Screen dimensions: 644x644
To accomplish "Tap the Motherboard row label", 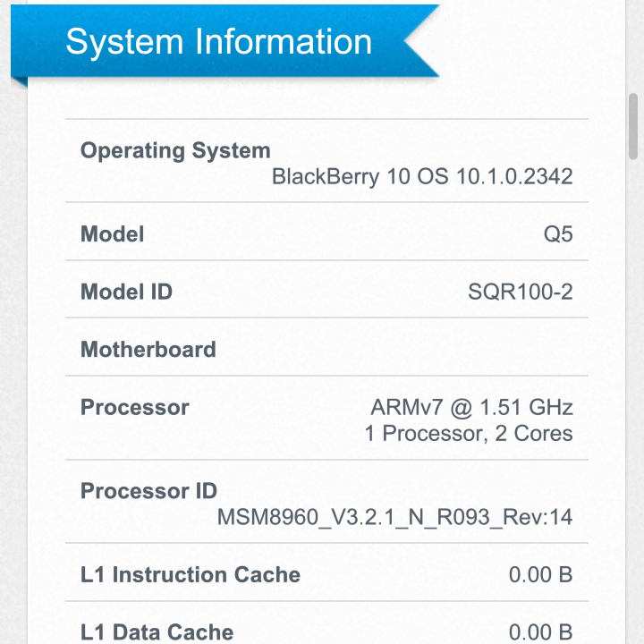I will [x=148, y=349].
